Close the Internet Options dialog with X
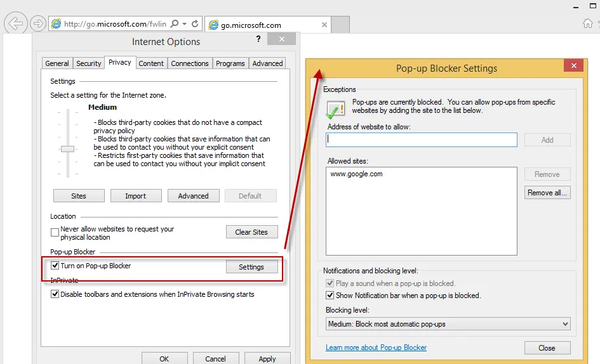Screen dimensions: 600x364 pyautogui.click(x=282, y=39)
